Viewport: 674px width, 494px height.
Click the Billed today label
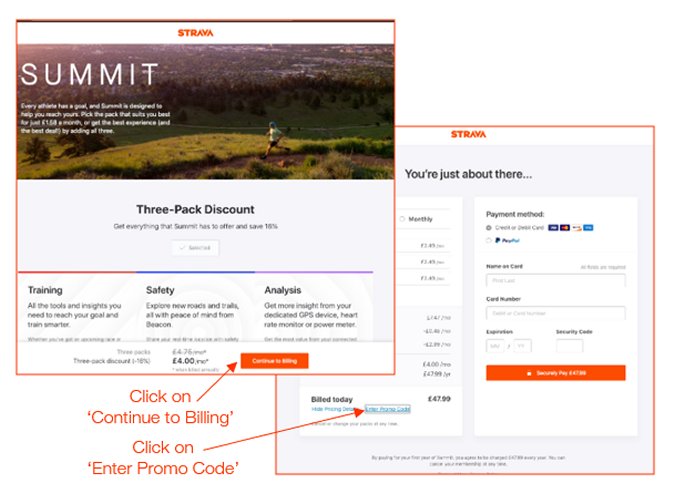(x=331, y=399)
